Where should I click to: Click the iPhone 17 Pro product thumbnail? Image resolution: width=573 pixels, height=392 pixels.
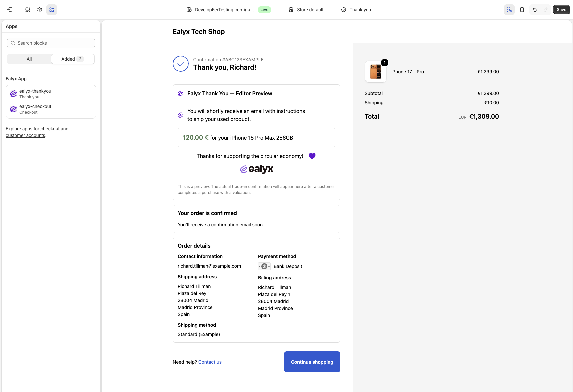click(x=375, y=72)
